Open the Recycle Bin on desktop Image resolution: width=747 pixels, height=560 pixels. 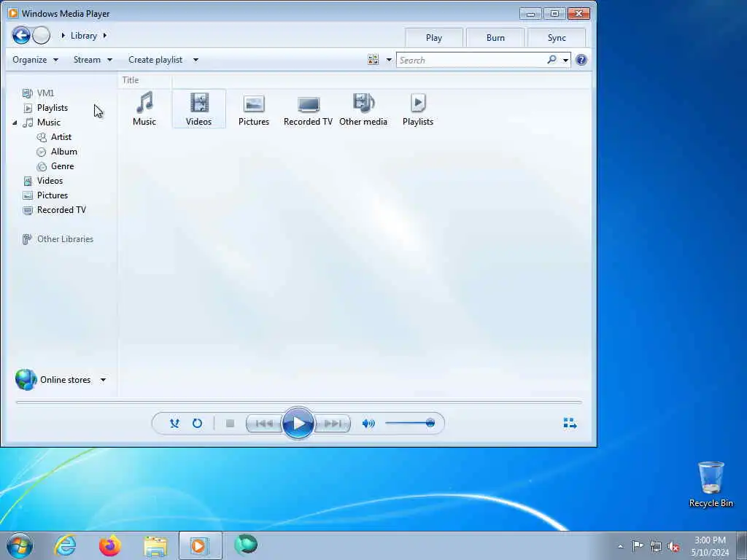click(x=711, y=484)
